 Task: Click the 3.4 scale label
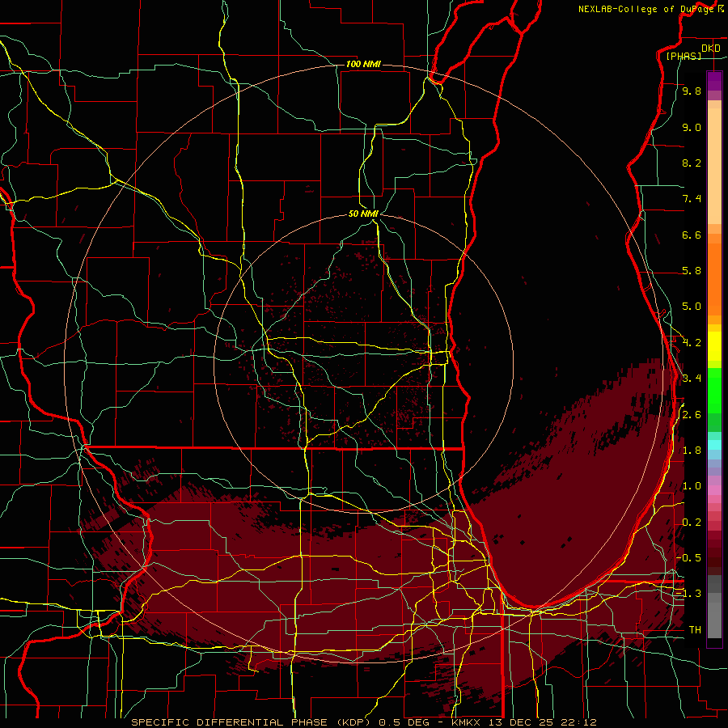pyautogui.click(x=692, y=379)
